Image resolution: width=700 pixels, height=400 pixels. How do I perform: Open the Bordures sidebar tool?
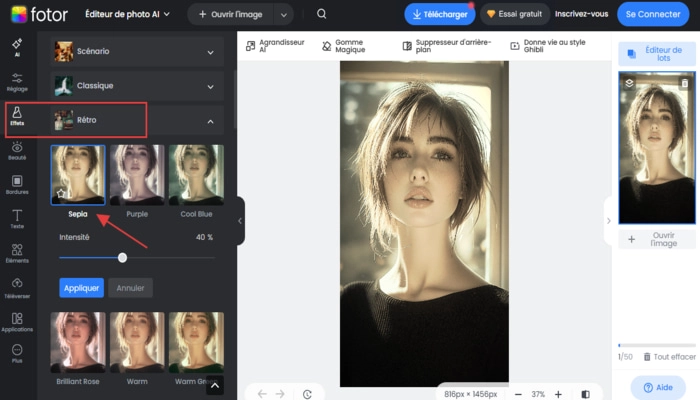(x=17, y=185)
